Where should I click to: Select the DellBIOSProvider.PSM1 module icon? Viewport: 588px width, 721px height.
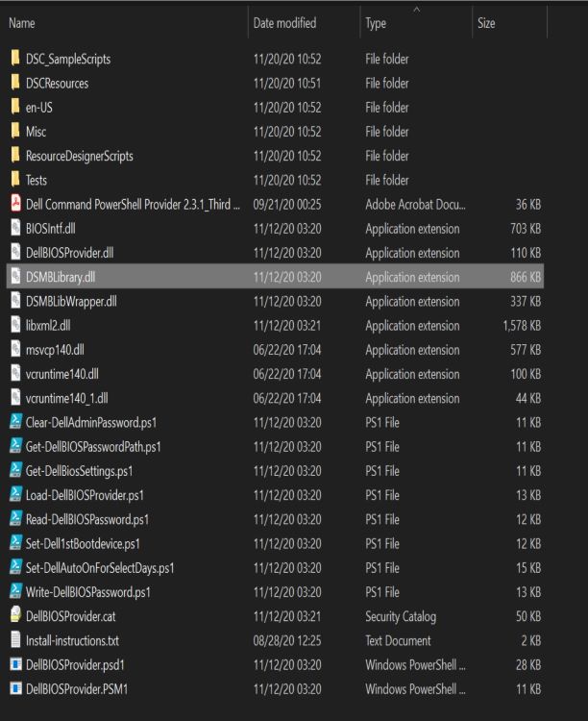[15, 689]
